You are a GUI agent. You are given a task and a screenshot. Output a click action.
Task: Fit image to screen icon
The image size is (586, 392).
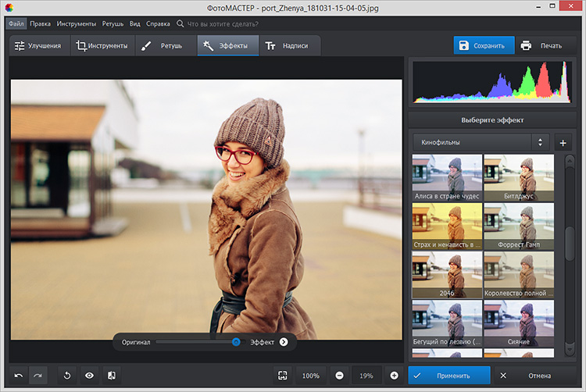[x=282, y=376]
